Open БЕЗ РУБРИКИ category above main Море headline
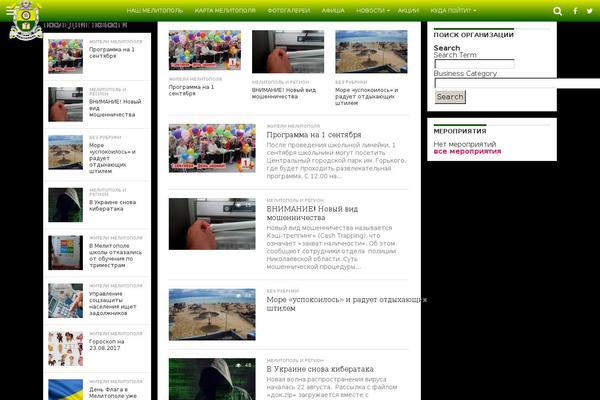The image size is (600, 400). pyautogui.click(x=283, y=291)
